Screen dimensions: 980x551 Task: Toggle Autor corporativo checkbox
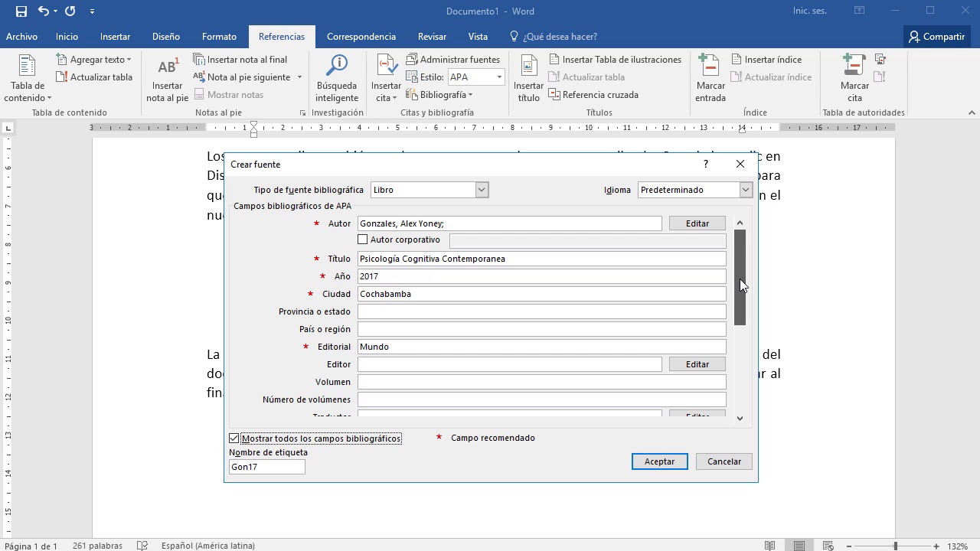363,240
